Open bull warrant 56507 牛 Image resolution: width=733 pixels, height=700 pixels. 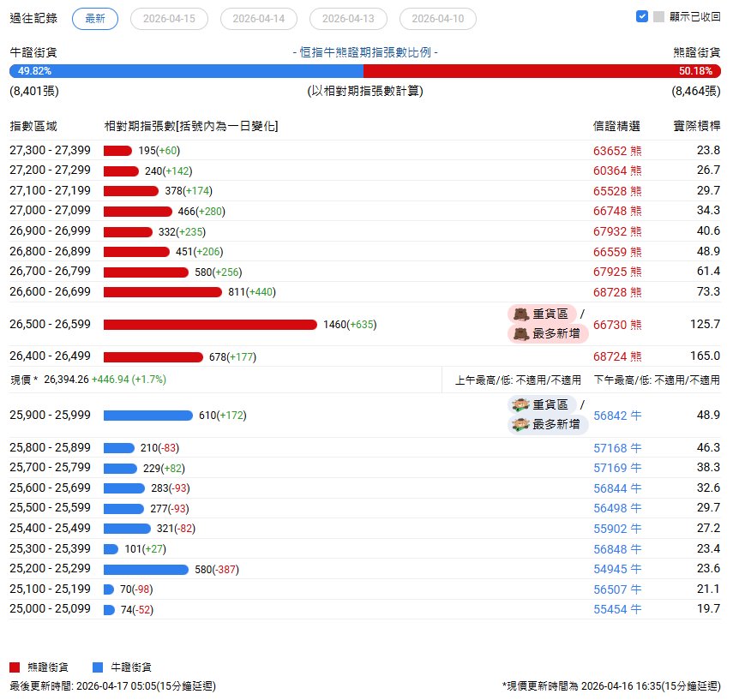coord(617,589)
